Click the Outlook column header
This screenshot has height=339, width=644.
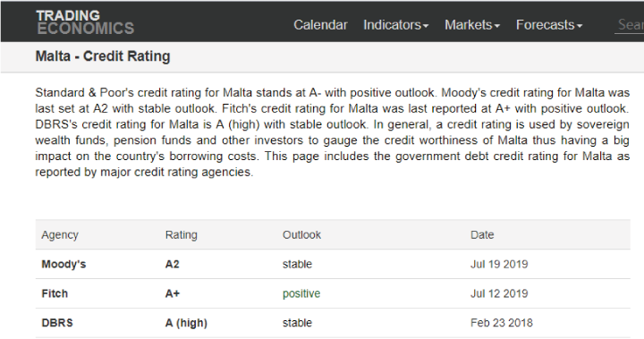[301, 235]
